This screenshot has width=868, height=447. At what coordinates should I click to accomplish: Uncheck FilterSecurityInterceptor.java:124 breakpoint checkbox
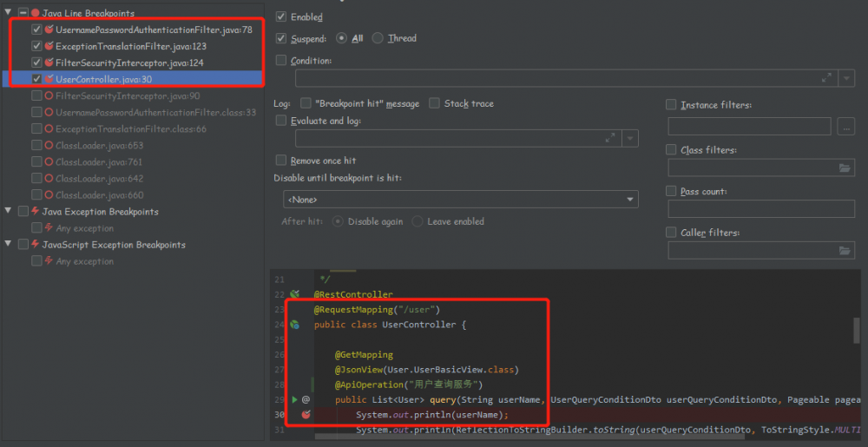(37, 62)
